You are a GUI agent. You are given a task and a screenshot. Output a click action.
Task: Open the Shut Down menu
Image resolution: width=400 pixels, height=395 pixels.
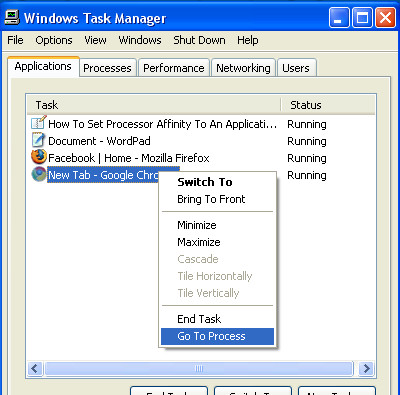[199, 40]
